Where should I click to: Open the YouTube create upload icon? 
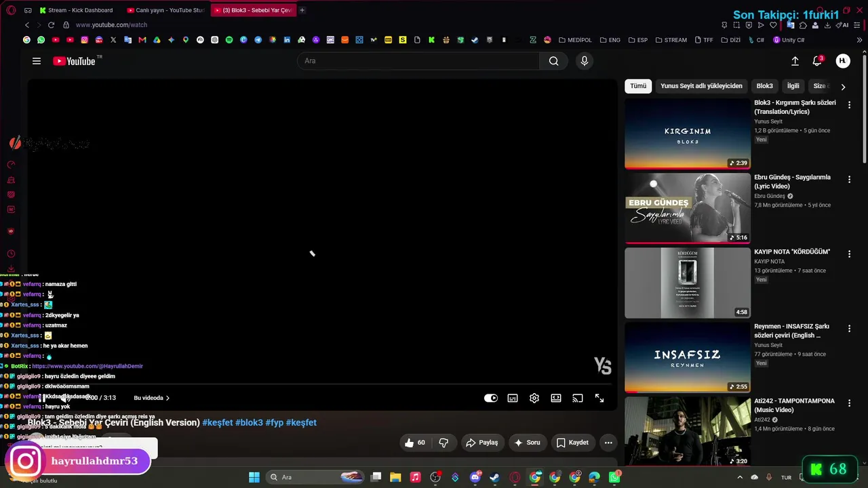point(795,61)
